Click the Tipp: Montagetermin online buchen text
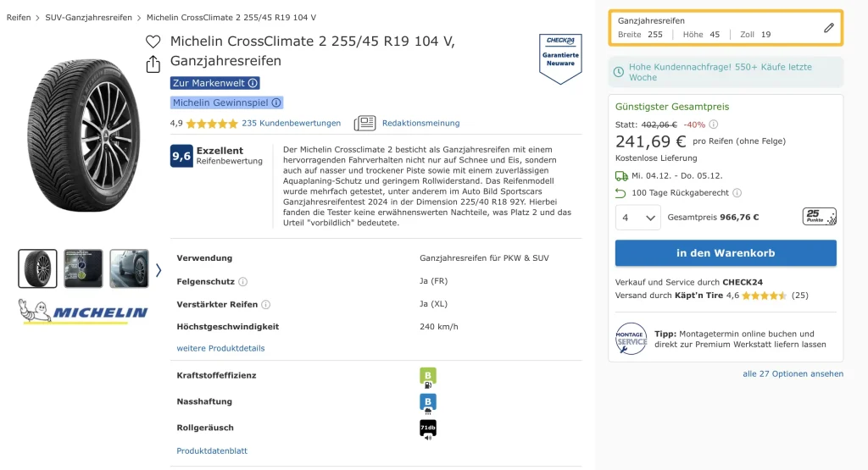 pyautogui.click(x=740, y=339)
